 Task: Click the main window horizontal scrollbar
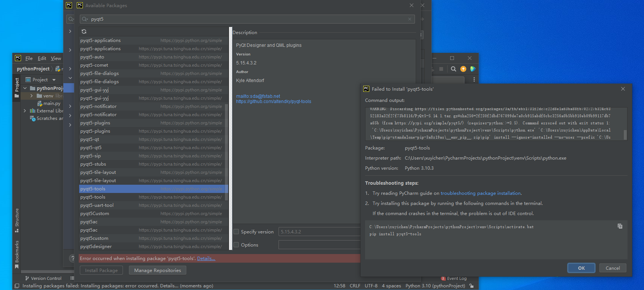[x=47, y=272]
